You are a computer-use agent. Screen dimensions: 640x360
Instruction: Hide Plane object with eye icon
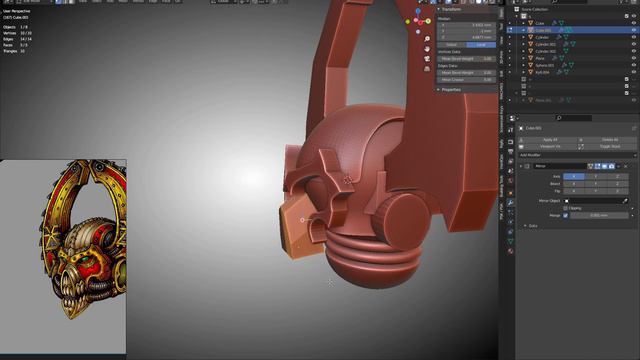coord(634,58)
